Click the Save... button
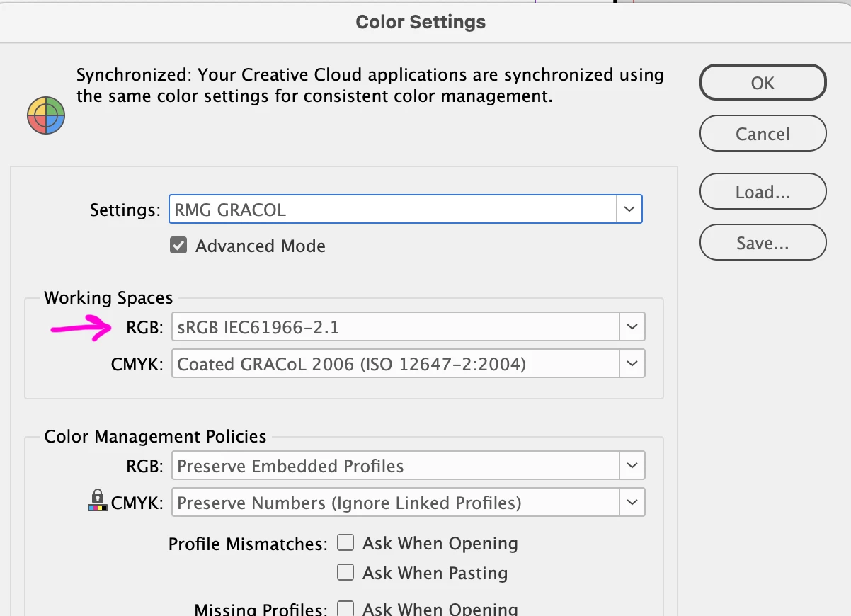Screen dimensions: 851x616 [763, 243]
